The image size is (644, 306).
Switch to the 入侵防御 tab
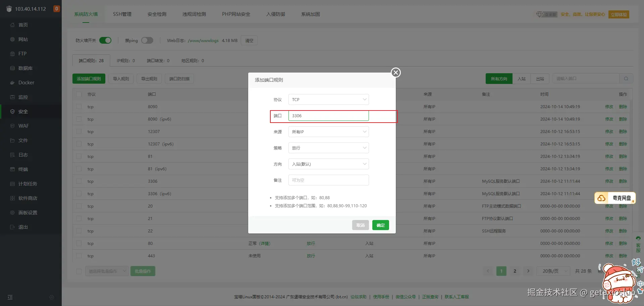tap(276, 14)
